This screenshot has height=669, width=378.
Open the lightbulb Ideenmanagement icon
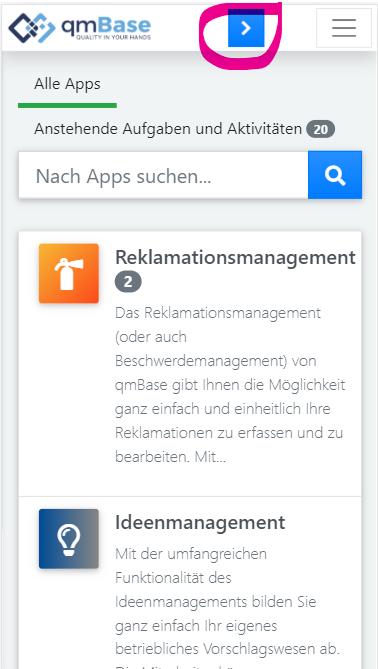pyautogui.click(x=69, y=539)
